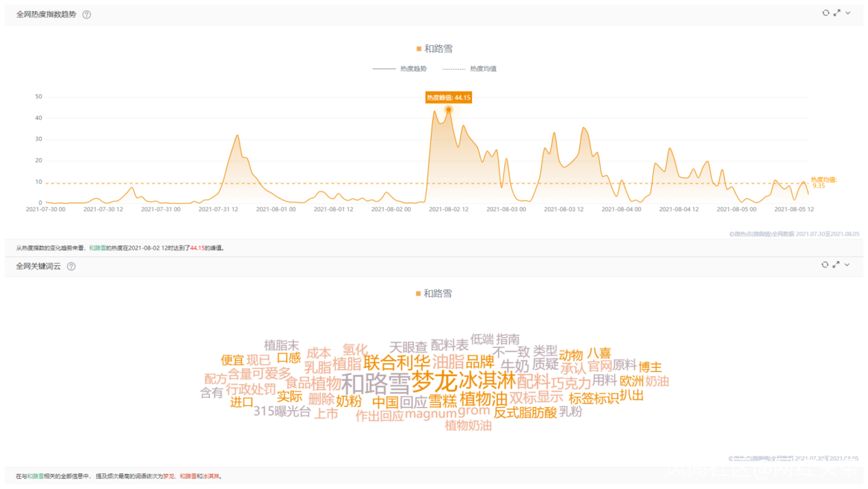Select 梦龙 in the word cloud
This screenshot has width=868, height=489.
(434, 380)
